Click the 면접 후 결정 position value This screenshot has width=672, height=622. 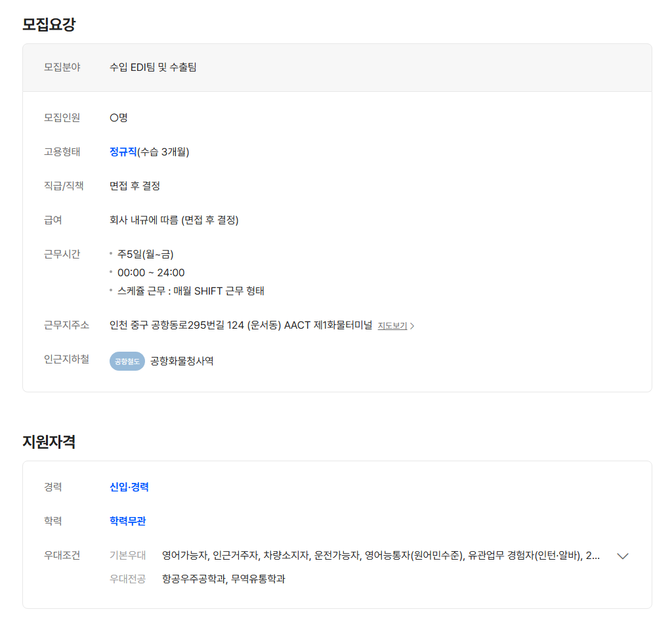coord(135,186)
